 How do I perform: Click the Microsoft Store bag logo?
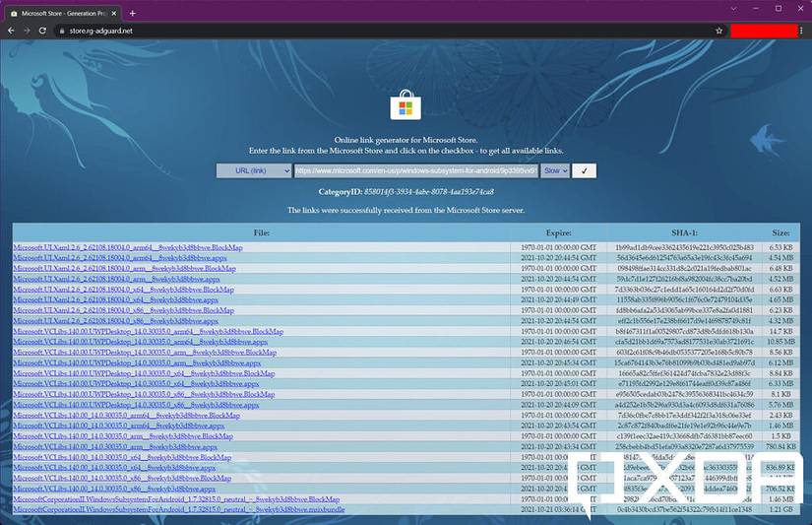click(x=406, y=105)
